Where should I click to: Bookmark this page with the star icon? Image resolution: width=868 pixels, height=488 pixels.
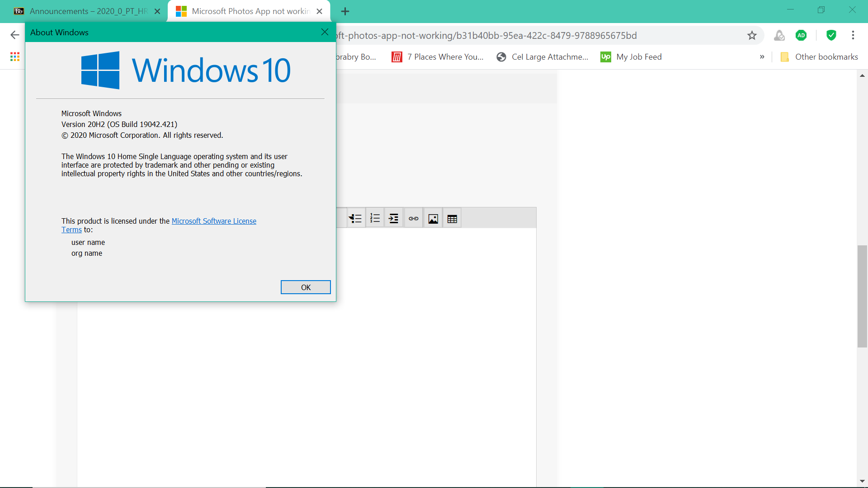tap(752, 35)
